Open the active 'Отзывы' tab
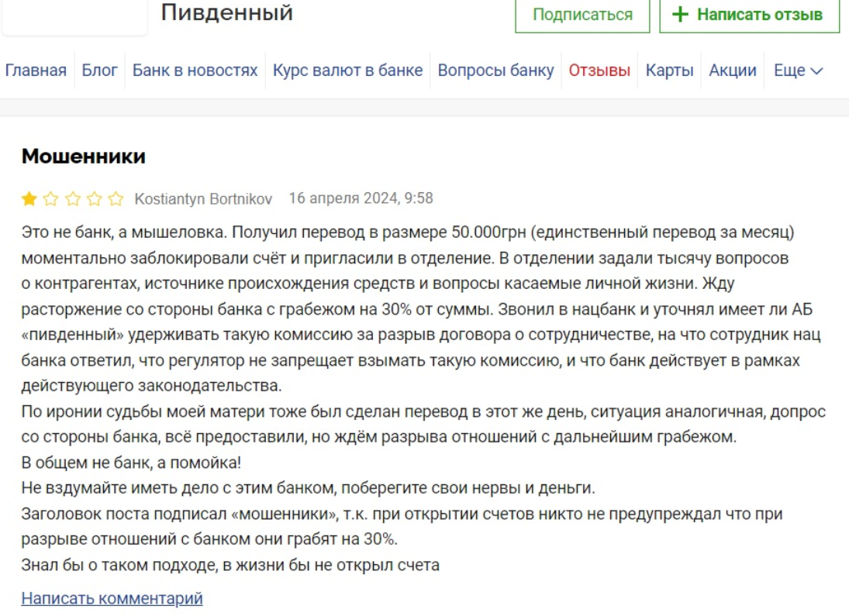This screenshot has width=849, height=616. coord(599,71)
